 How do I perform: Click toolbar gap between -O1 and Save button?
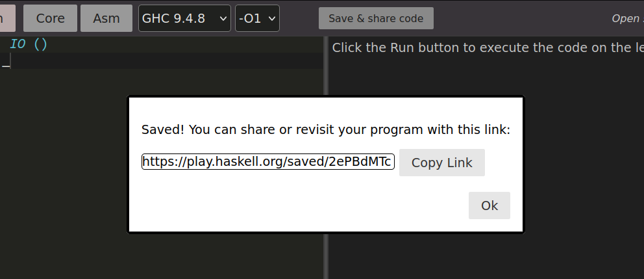(299, 18)
